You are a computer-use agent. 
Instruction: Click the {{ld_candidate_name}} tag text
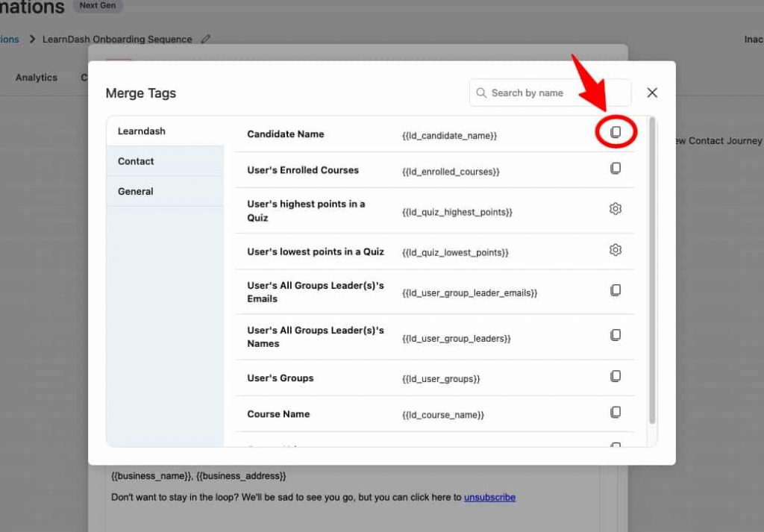(449, 136)
